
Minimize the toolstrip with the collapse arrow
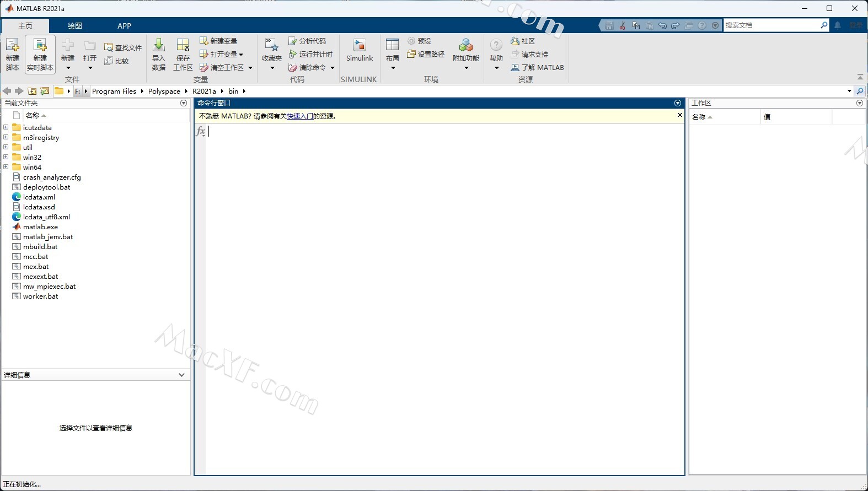click(860, 77)
